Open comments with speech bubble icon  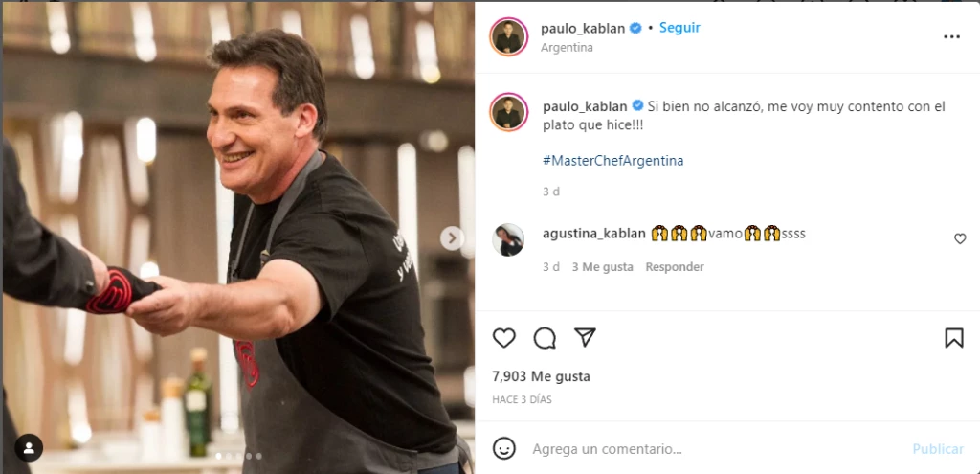pos(545,338)
